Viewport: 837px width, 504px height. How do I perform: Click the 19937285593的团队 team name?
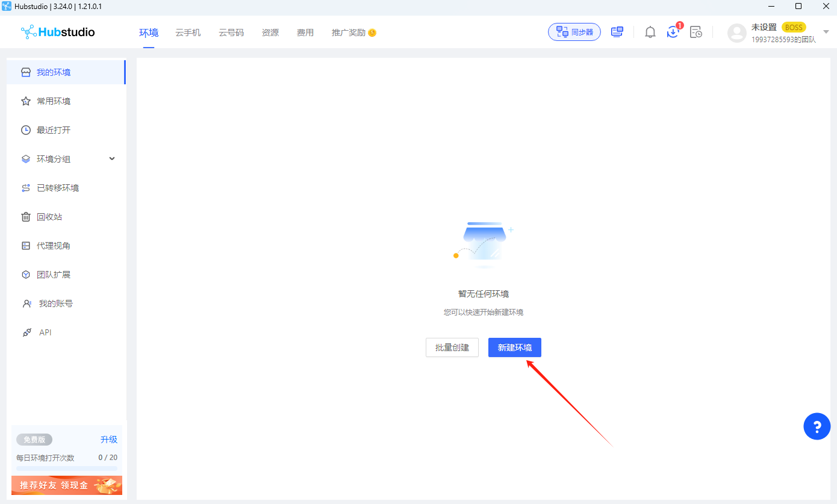pyautogui.click(x=783, y=39)
